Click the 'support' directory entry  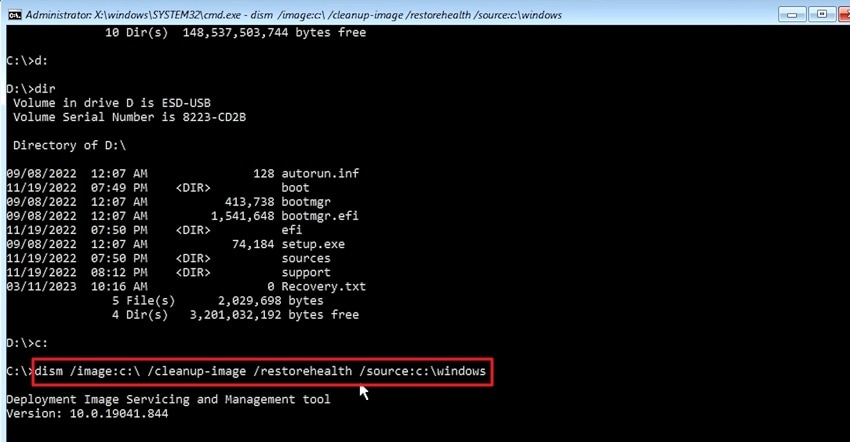pos(306,272)
